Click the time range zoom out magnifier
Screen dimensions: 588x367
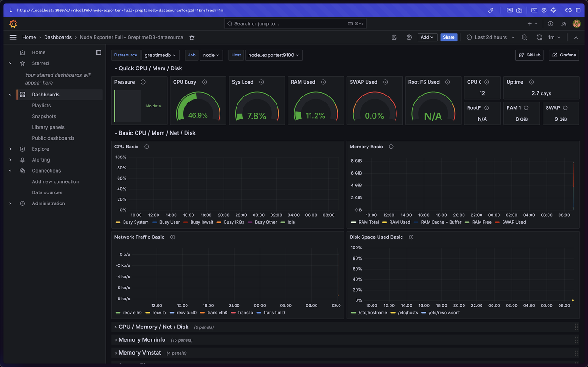point(525,37)
